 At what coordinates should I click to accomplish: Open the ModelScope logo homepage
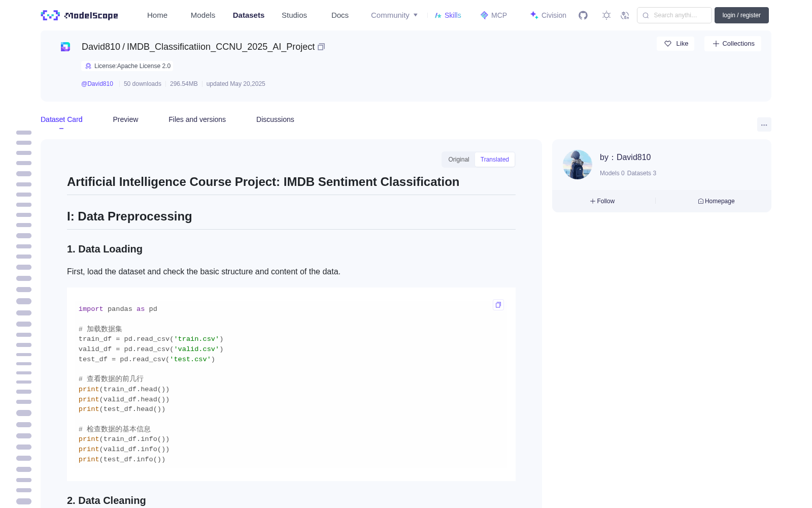coord(80,15)
